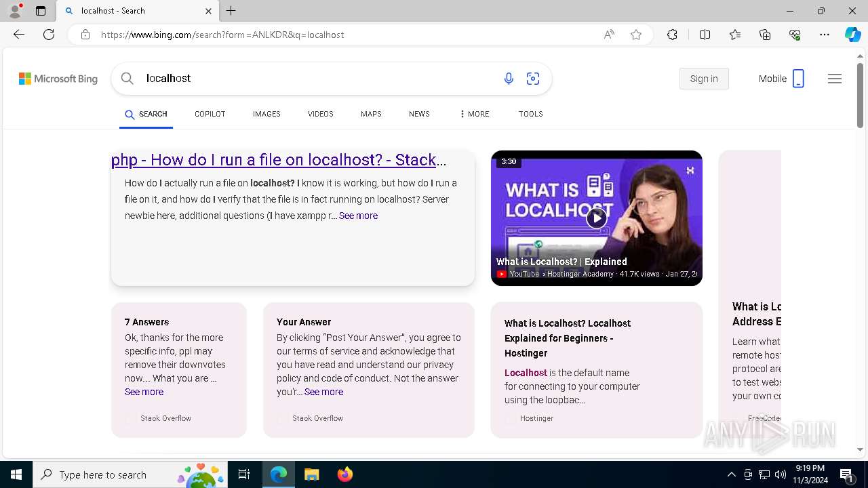
Task: Toggle split screen view icon
Action: [x=705, y=35]
